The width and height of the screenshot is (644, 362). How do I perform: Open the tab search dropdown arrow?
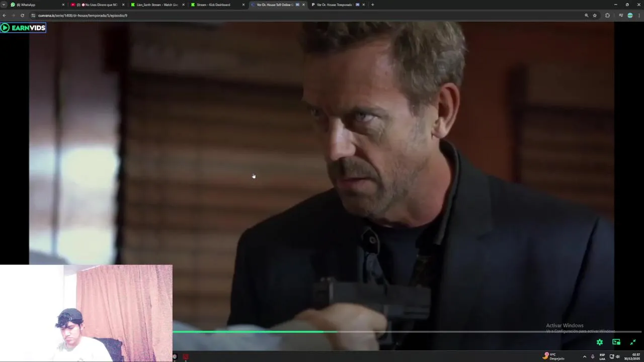tap(4, 5)
